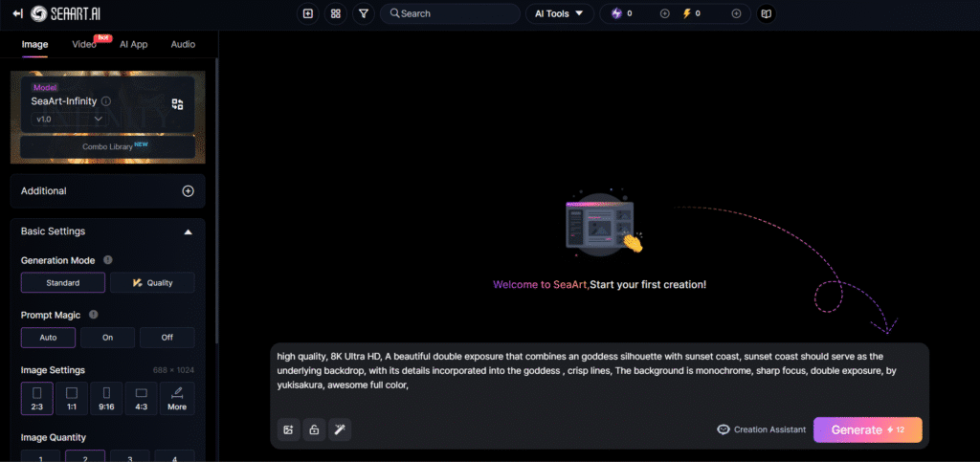Viewport: 980px width, 462px height.
Task: Click the back arrow next to SeaArt logo
Action: click(x=17, y=13)
